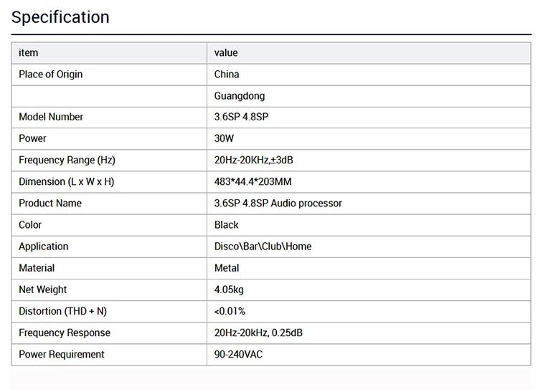The image size is (538, 392).
Task: Click the 30W power value
Action: coord(224,139)
